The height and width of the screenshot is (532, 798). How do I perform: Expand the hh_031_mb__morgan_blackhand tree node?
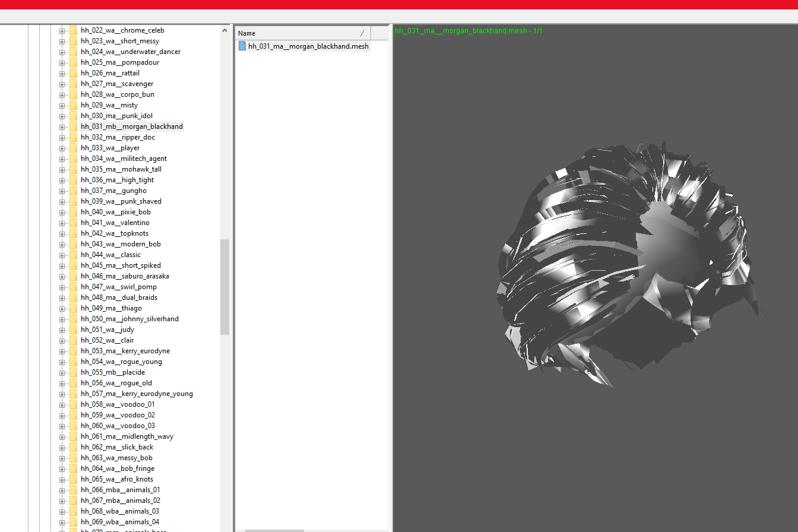tap(62, 126)
